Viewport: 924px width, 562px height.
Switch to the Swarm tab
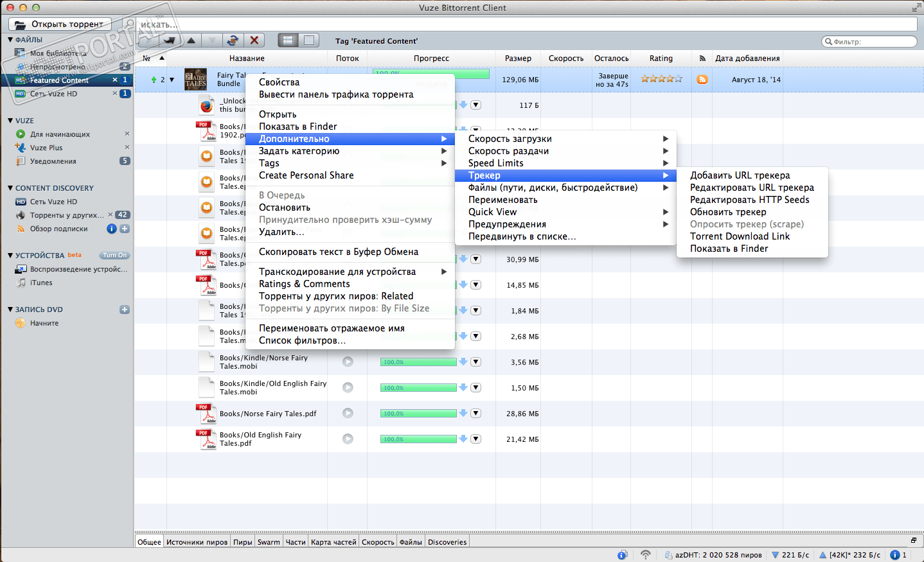coord(269,542)
